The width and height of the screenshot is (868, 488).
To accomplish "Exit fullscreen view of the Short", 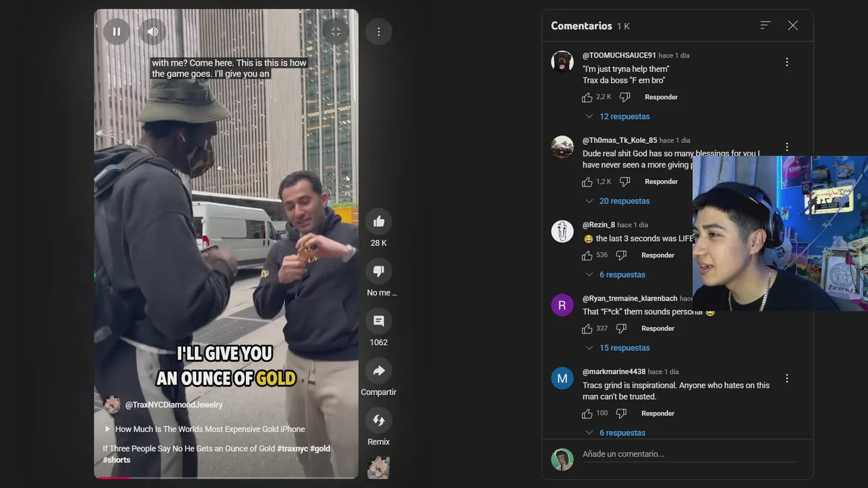I will tap(336, 31).
